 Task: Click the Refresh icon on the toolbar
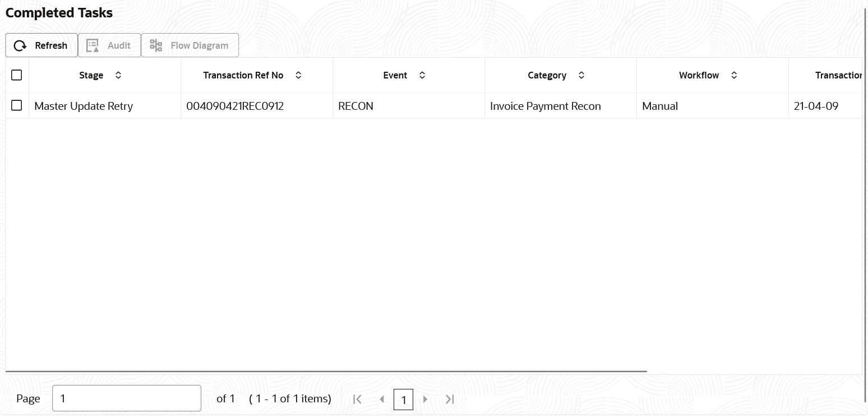point(20,45)
